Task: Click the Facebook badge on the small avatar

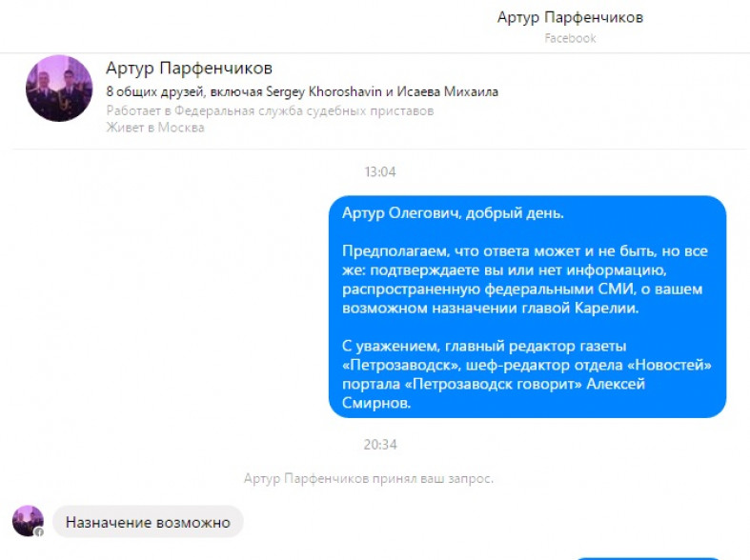Action: tap(39, 531)
